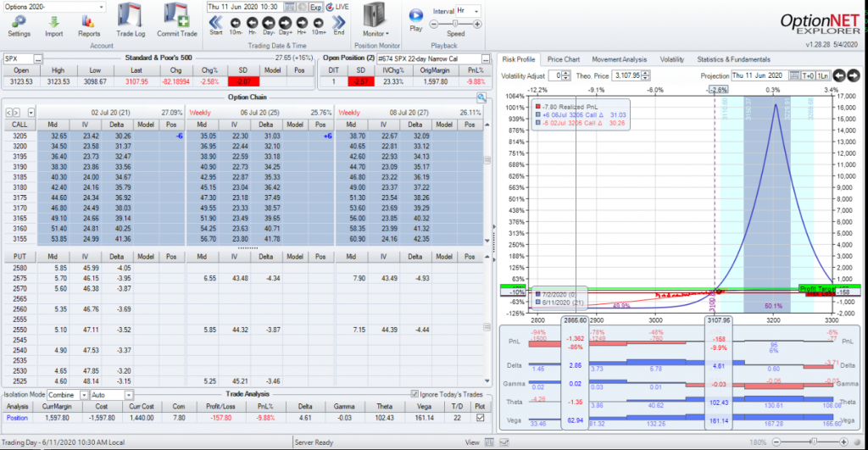
Task: Zoom in using status bar plus
Action: click(843, 442)
